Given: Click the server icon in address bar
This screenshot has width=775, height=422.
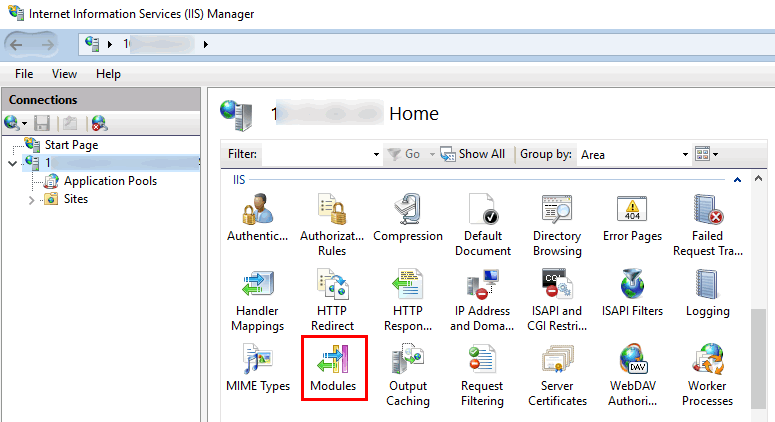Looking at the screenshot, I should coord(92,44).
